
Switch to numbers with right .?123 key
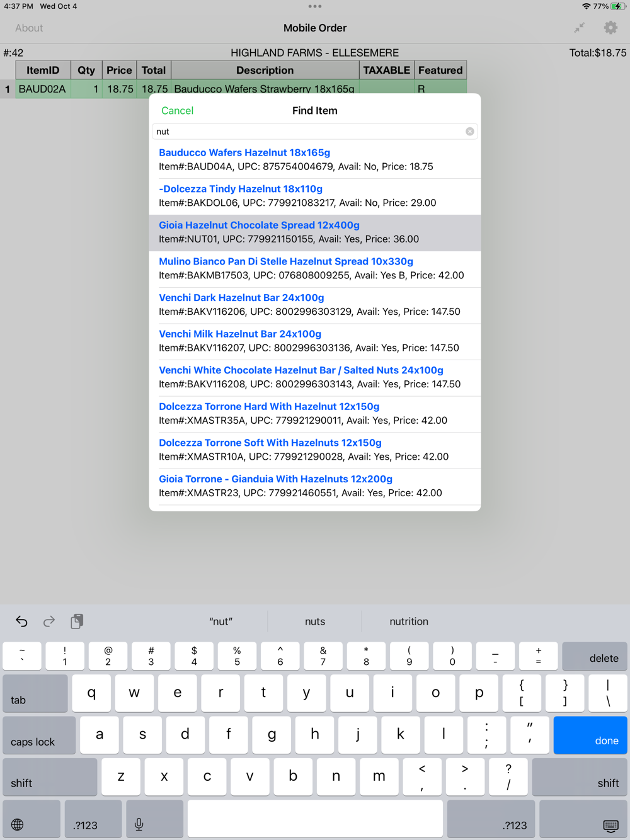click(x=491, y=819)
